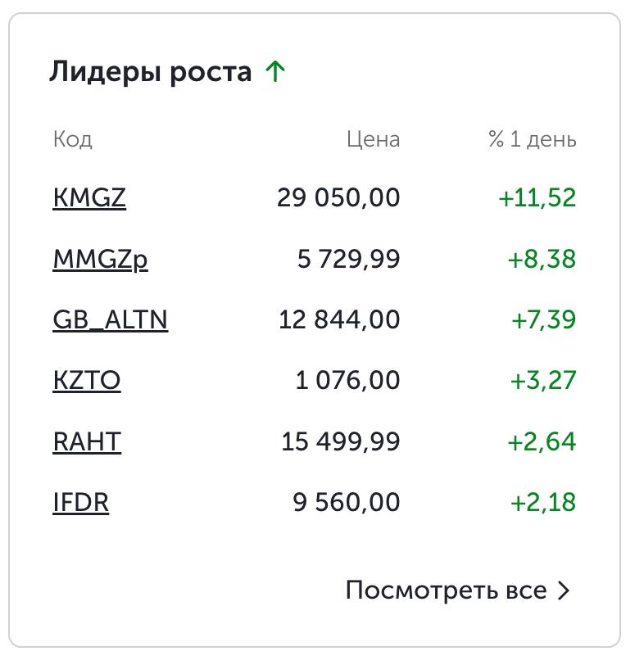Viewport: 644px width, 665px height.
Task: Click the 'Код' column header
Action: click(72, 139)
